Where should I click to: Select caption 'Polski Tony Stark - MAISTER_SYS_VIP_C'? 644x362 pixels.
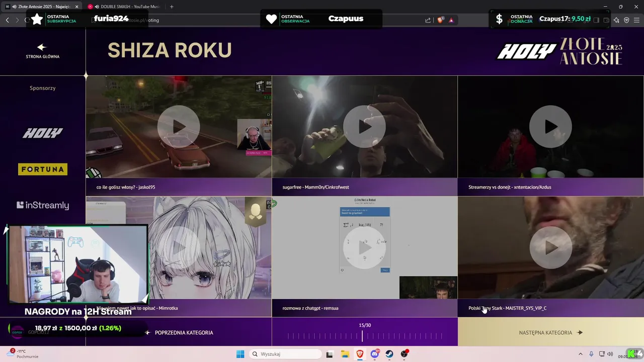[507, 308]
